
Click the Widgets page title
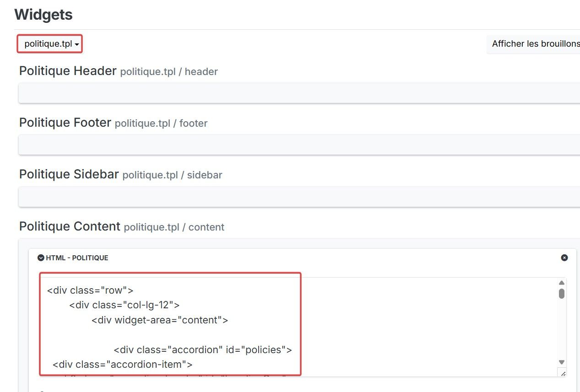(43, 15)
